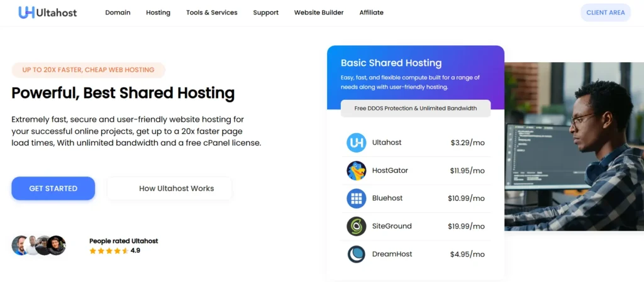Click Ultahost name in pricing list
The image size is (644, 282).
point(387,142)
